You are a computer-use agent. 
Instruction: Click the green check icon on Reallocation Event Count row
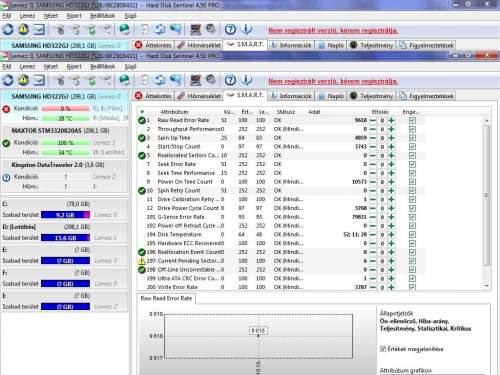142,252
